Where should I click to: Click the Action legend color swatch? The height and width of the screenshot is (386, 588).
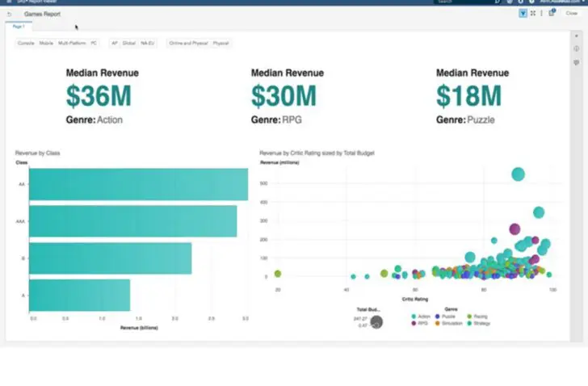(x=414, y=317)
